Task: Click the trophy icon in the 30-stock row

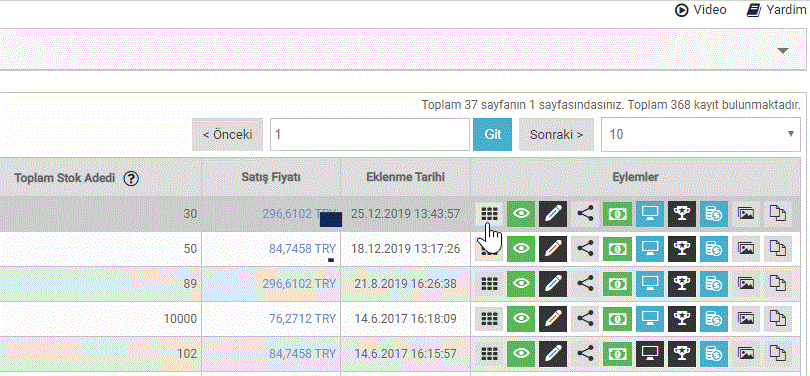Action: point(682,214)
